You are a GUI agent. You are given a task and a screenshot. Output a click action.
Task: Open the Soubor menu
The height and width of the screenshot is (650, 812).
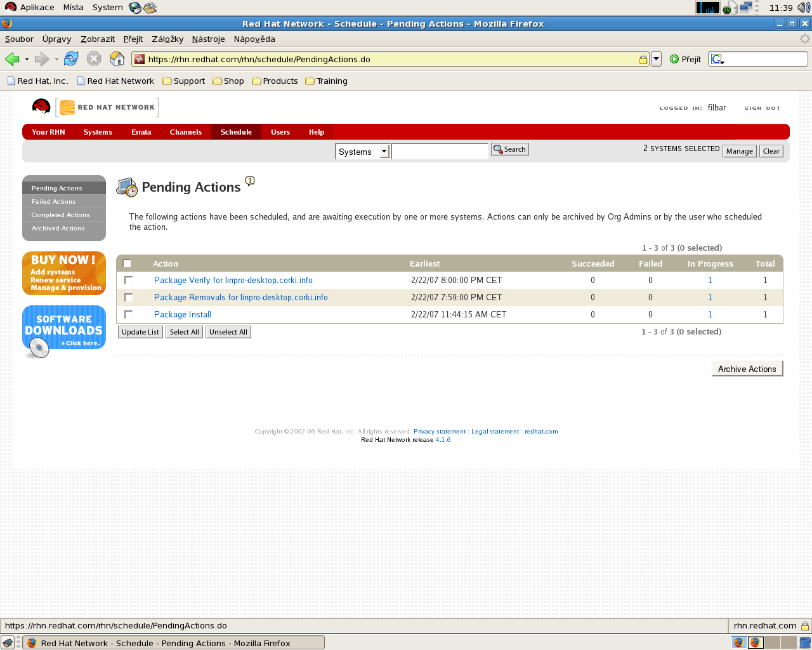click(20, 39)
